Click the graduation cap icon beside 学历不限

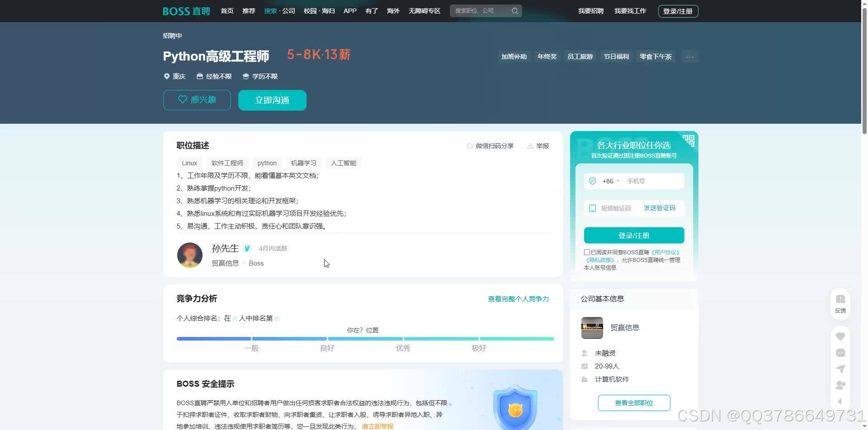[245, 76]
